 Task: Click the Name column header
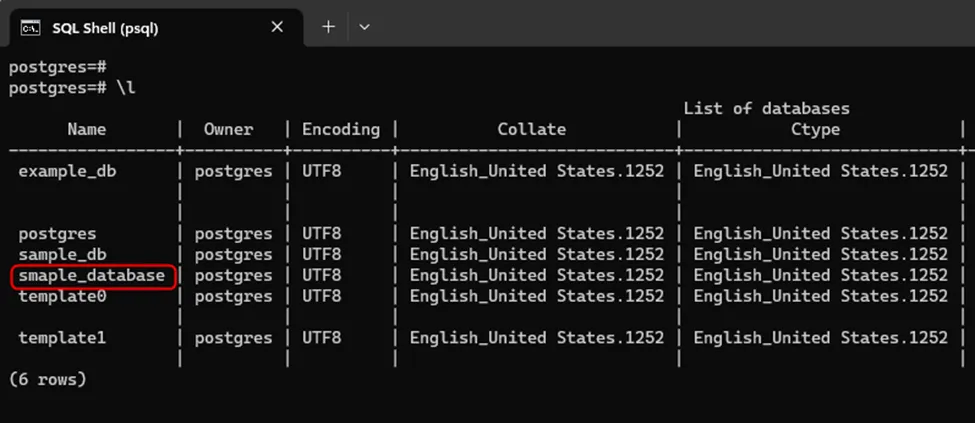(87, 129)
